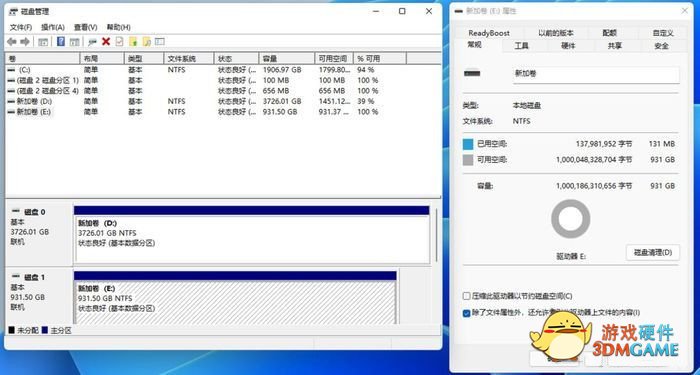Click the vertical scrollbar of the disk graphic pane
Viewport: 700px width, 375px height.
tap(437, 234)
